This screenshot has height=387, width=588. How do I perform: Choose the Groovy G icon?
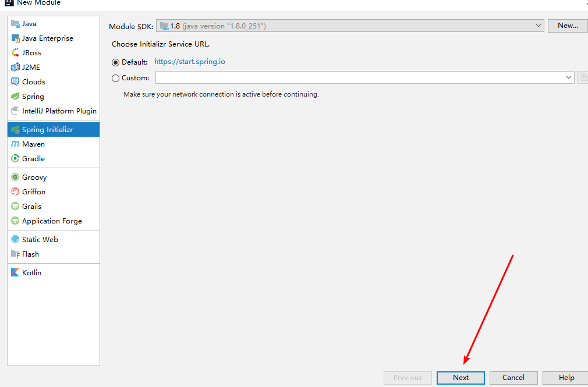tap(15, 177)
